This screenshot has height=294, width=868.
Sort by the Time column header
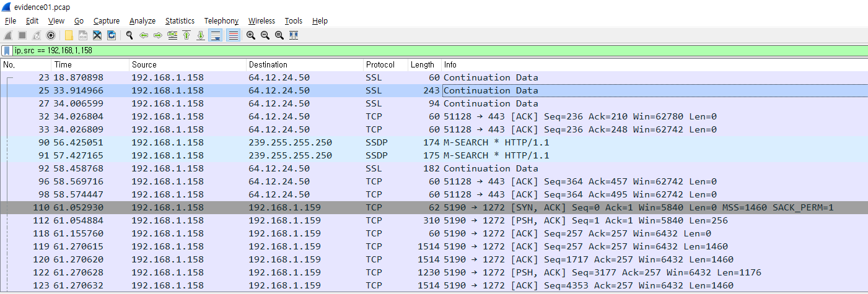click(90, 64)
